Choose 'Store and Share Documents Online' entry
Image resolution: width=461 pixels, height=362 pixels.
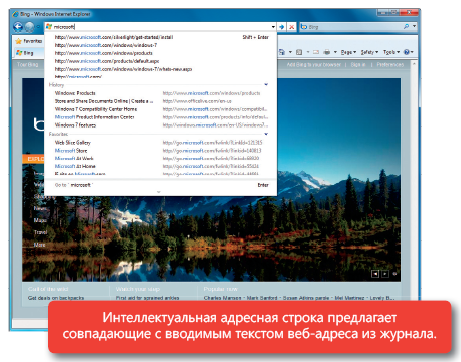[162, 101]
